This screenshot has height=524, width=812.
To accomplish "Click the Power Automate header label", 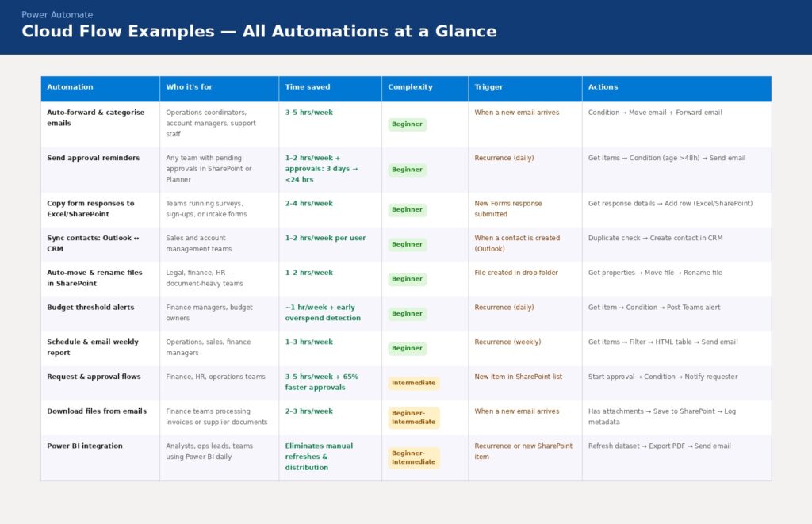I will [x=57, y=14].
